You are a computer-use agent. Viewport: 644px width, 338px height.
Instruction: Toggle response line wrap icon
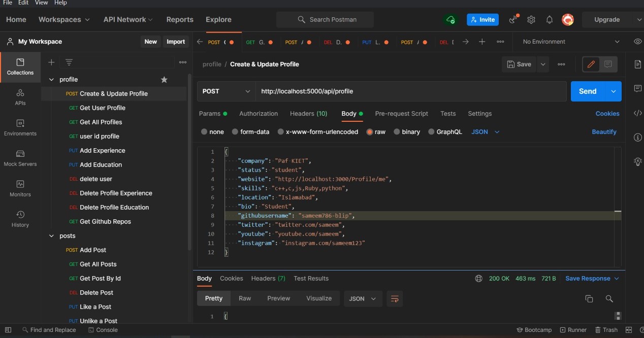[x=394, y=298]
